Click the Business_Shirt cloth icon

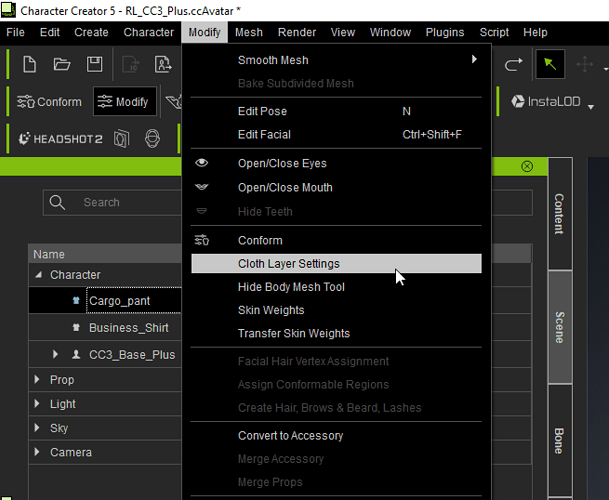(x=76, y=328)
